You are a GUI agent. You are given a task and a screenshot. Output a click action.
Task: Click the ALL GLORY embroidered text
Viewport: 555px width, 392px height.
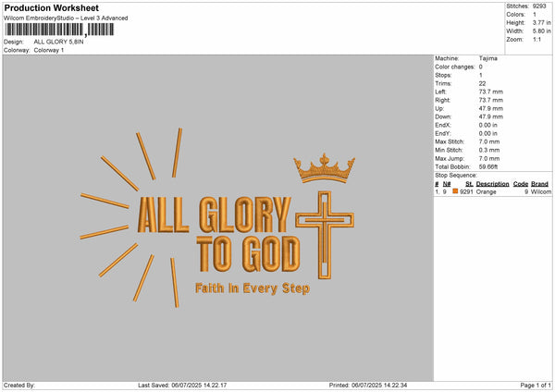[x=214, y=214]
